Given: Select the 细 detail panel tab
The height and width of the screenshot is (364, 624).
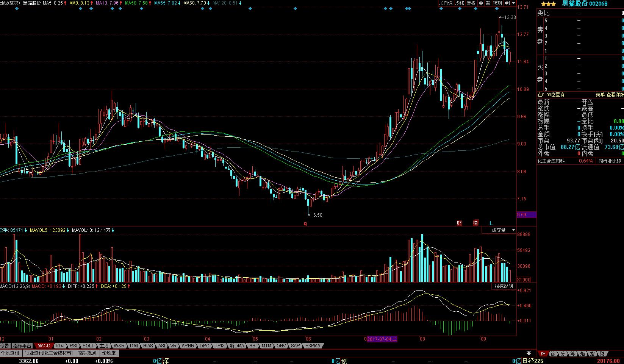Looking at the screenshot, I should 543,354.
